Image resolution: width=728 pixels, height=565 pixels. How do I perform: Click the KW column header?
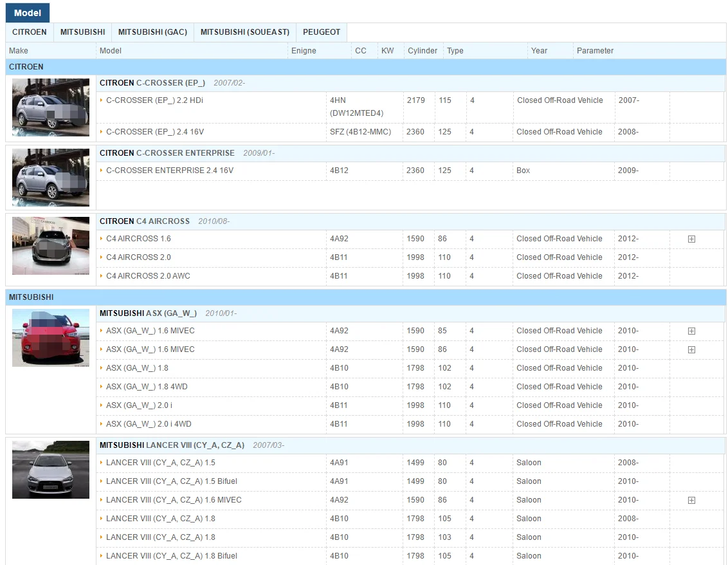tap(388, 51)
